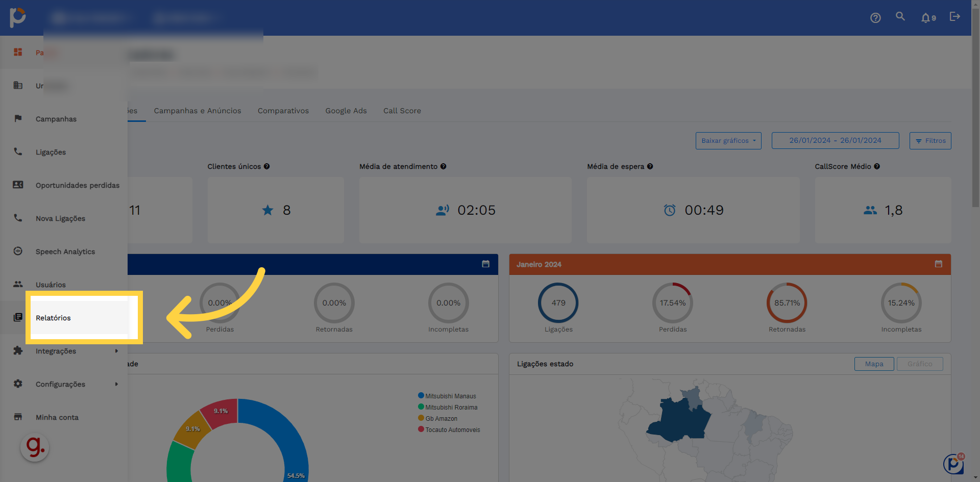The height and width of the screenshot is (482, 980).
Task: Click help icon beside Média de atendimento
Action: point(444,166)
